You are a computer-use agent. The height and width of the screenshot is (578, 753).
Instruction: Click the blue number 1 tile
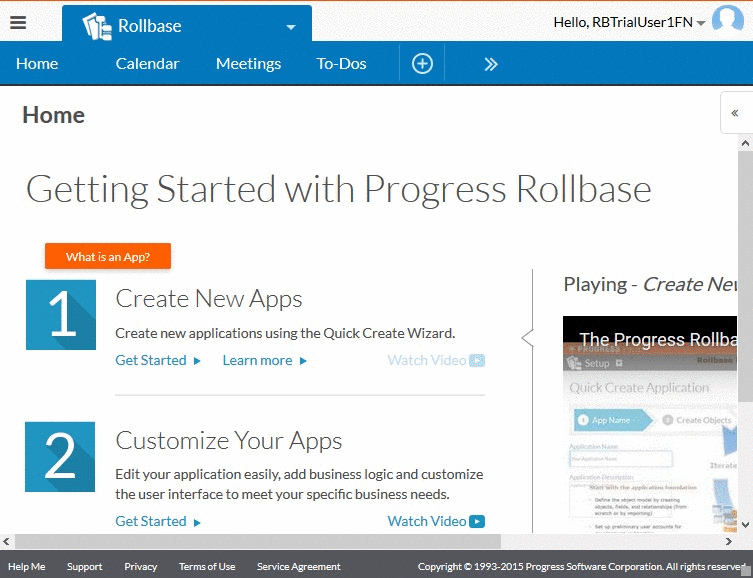click(x=61, y=315)
